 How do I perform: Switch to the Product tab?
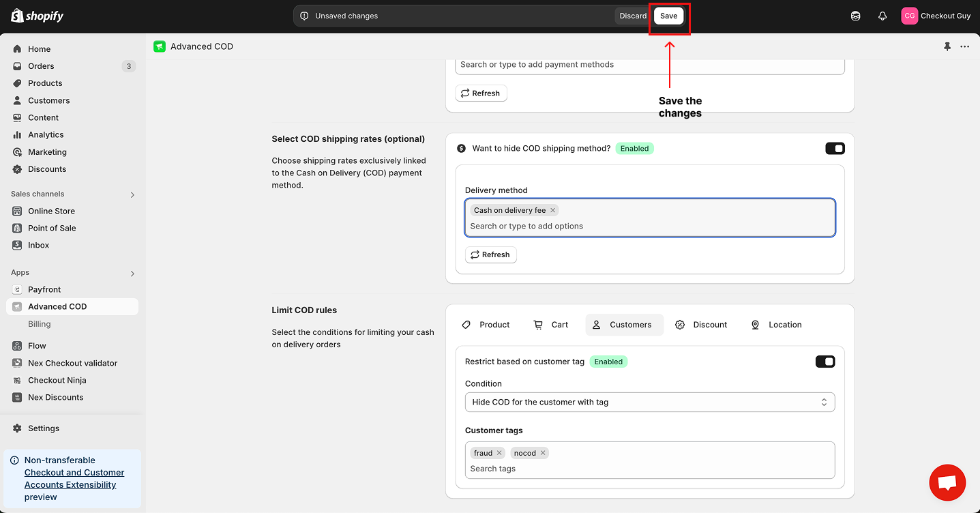tap(486, 325)
